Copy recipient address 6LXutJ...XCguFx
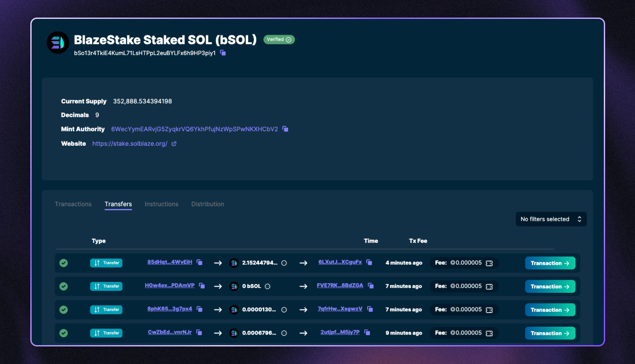The height and width of the screenshot is (364, 635). [x=369, y=262]
